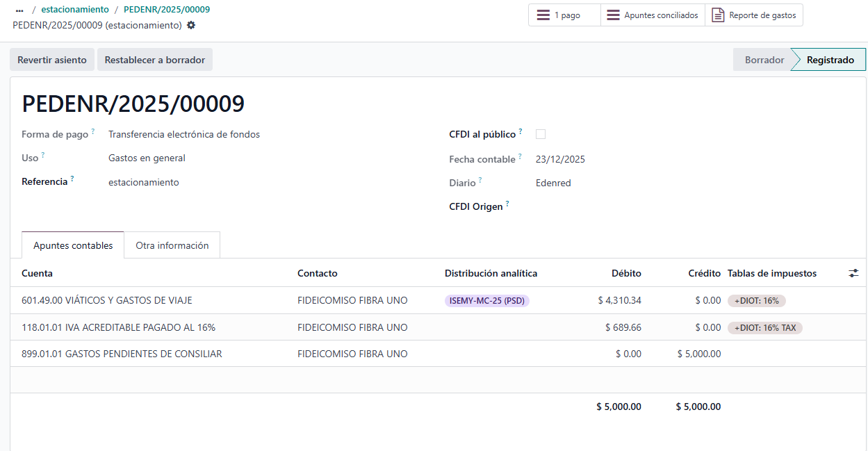This screenshot has width=868, height=451.
Task: Open the column options adjust icon
Action: pos(853,273)
